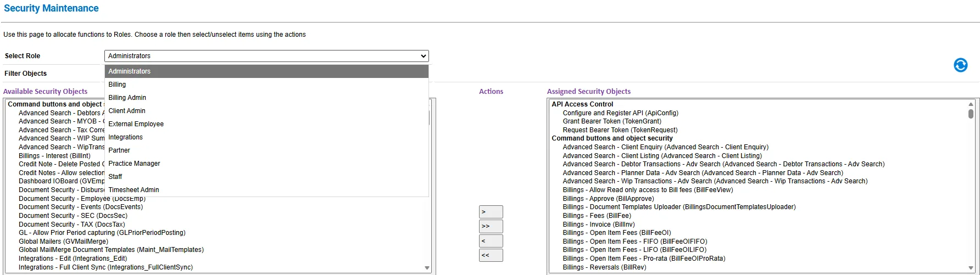
Task: Click the assigned list scrollbar down arrow
Action: click(x=971, y=268)
